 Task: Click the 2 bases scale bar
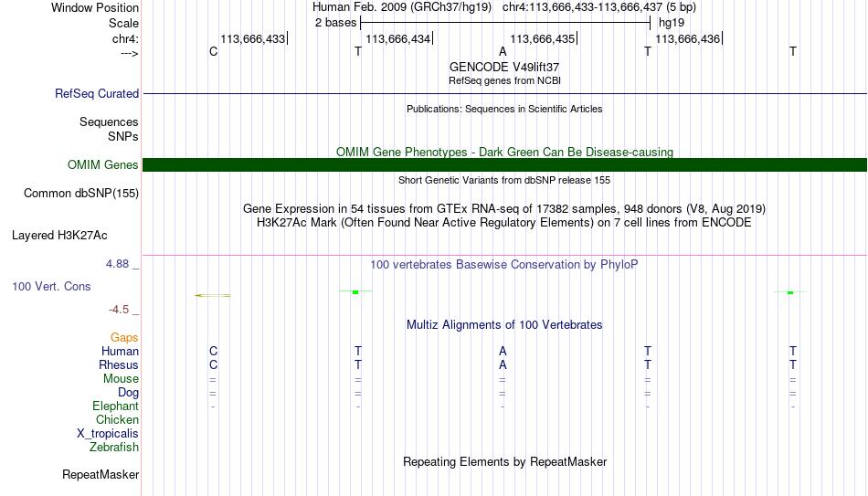[505, 23]
